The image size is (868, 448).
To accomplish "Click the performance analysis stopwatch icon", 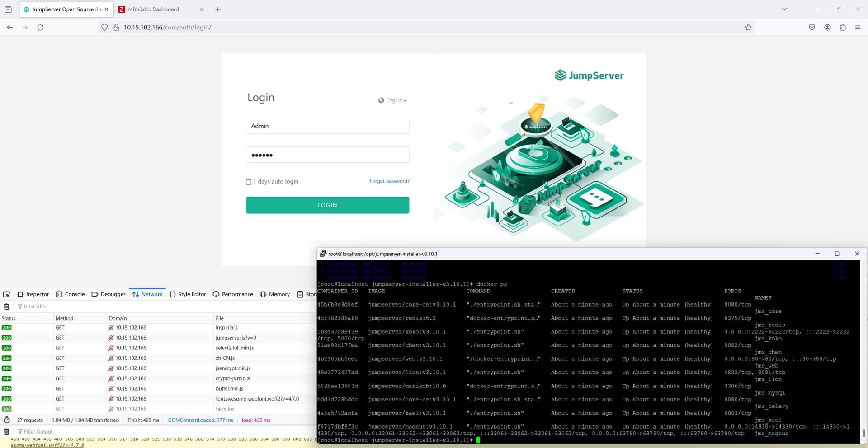I will point(6,420).
